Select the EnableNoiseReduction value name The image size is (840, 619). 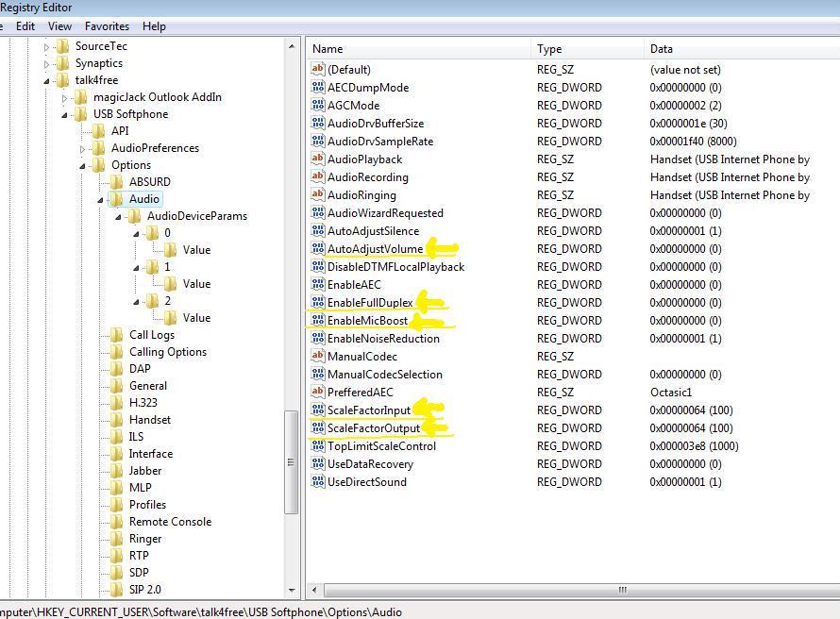point(383,339)
